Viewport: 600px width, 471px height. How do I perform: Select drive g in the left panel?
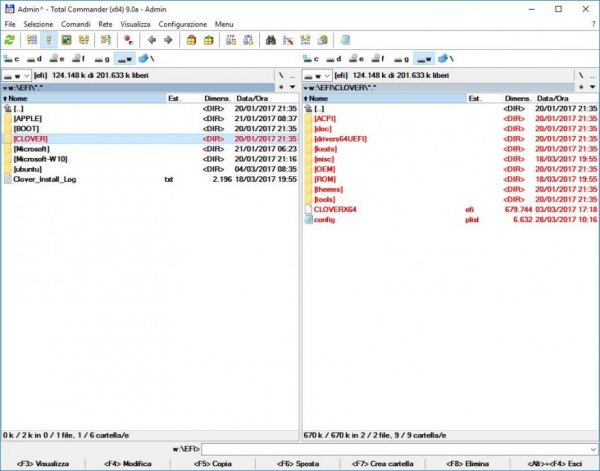point(102,59)
